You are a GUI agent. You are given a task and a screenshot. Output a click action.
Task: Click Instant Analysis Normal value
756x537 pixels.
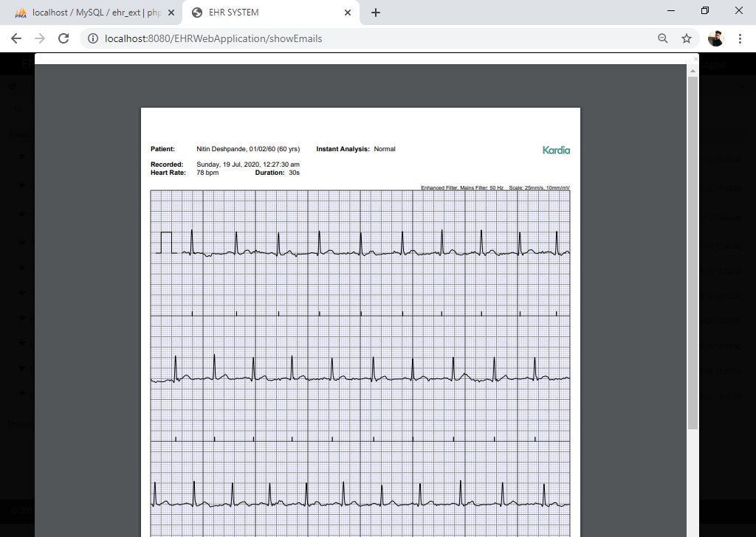pos(384,149)
